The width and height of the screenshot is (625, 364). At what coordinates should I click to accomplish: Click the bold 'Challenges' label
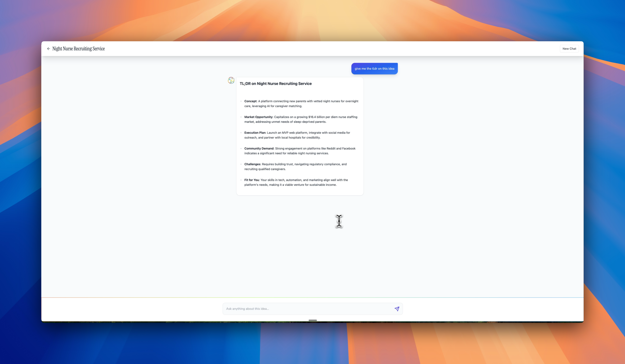point(252,164)
